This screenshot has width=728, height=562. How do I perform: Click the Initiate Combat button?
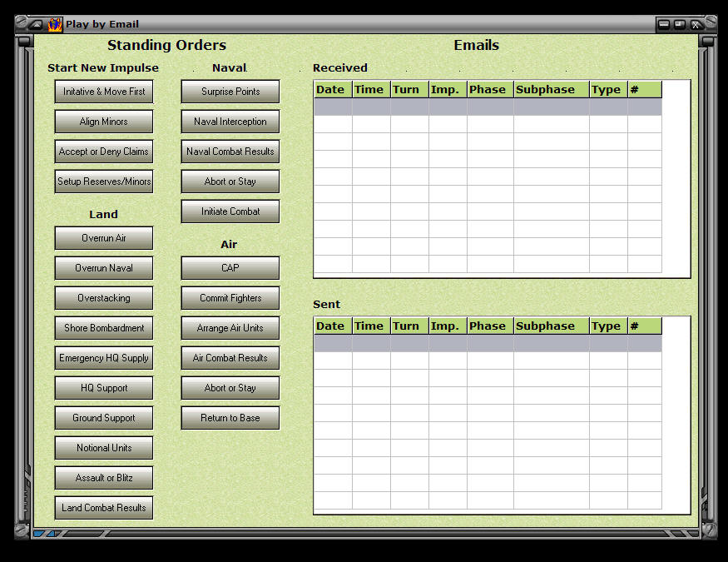[230, 211]
